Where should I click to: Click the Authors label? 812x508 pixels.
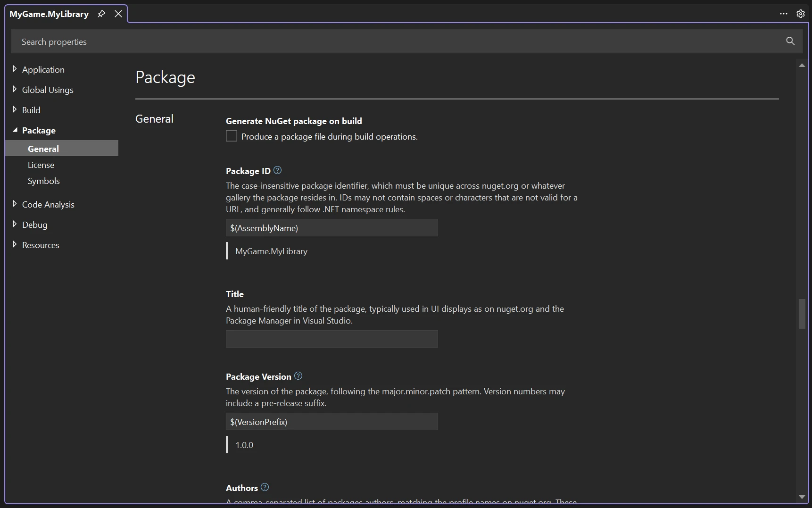point(242,488)
